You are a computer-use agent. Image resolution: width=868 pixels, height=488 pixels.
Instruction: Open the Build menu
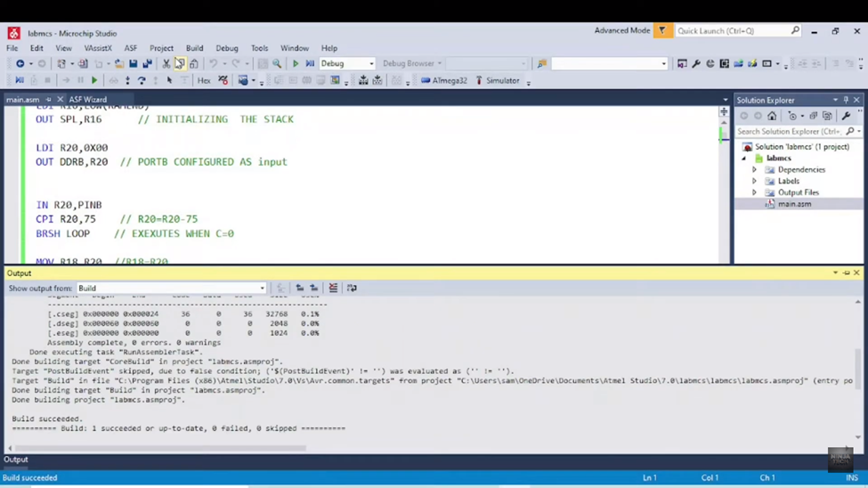[194, 48]
